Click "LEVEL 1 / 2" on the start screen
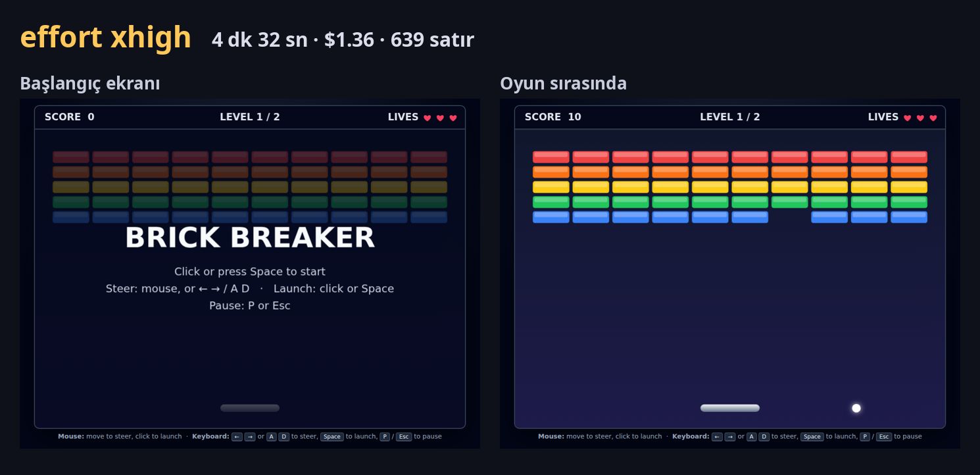This screenshot has width=980, height=475. (x=250, y=117)
